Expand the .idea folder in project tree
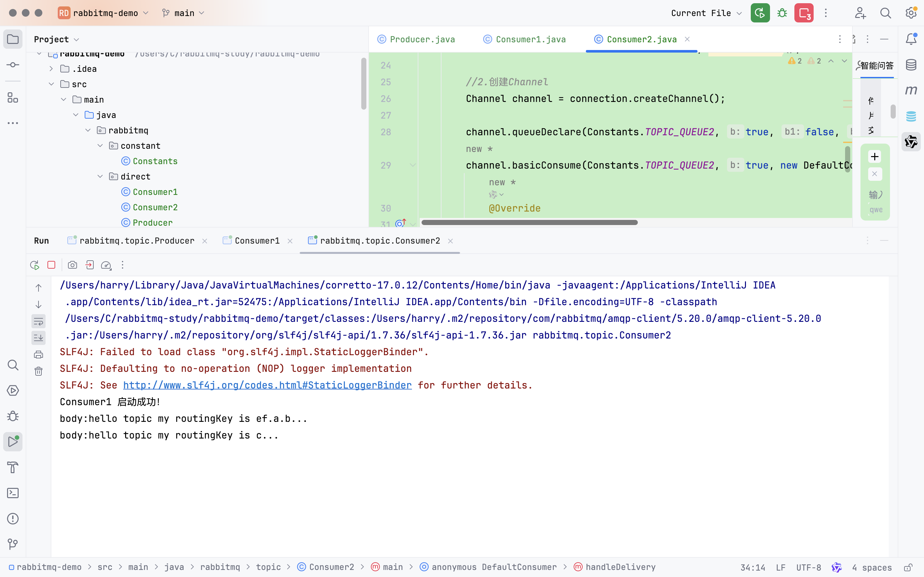This screenshot has width=924, height=577. 51,69
